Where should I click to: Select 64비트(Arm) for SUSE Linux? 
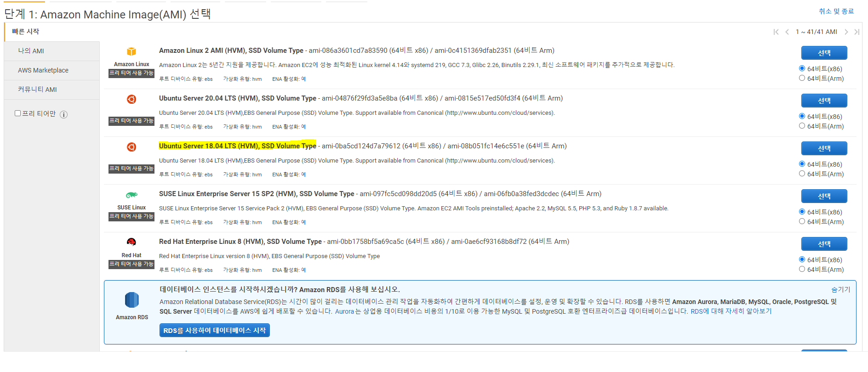pos(802,221)
